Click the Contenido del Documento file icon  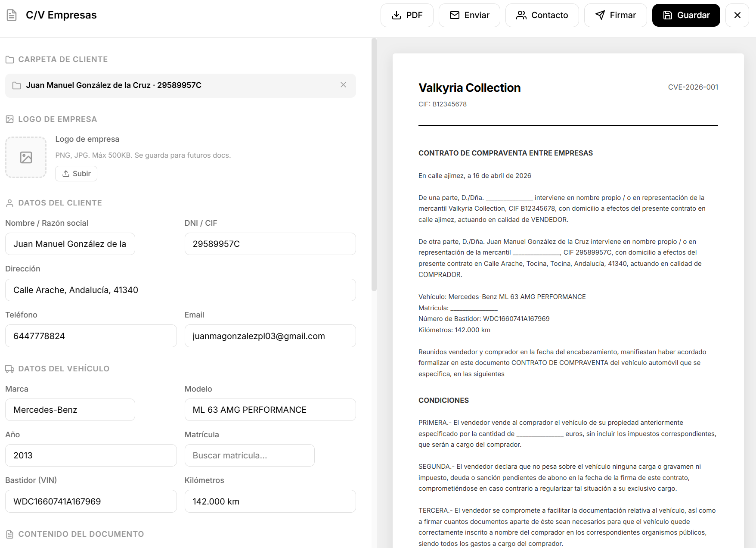pos(9,534)
